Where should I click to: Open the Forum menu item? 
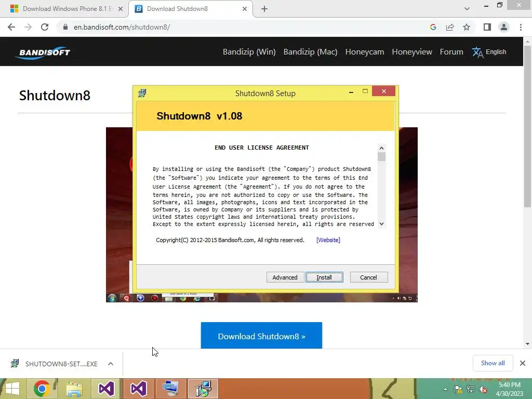(451, 52)
